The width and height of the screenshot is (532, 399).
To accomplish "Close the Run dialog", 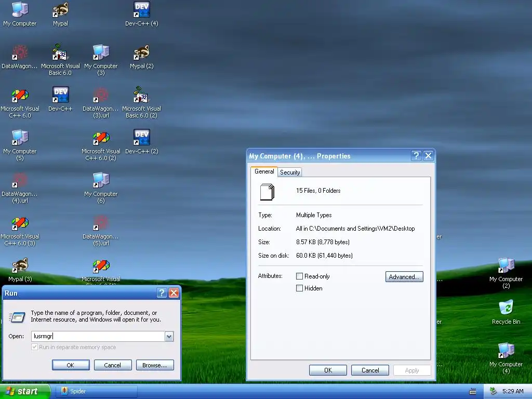I will pyautogui.click(x=174, y=293).
